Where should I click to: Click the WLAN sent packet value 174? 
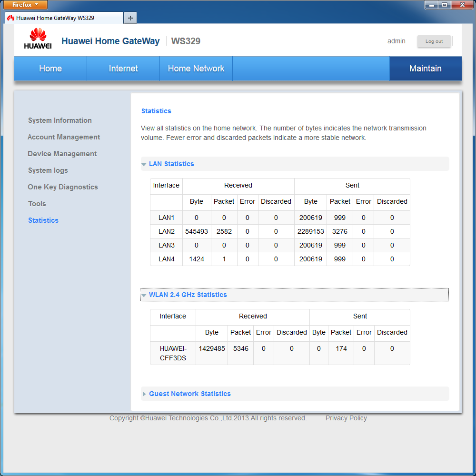341,349
